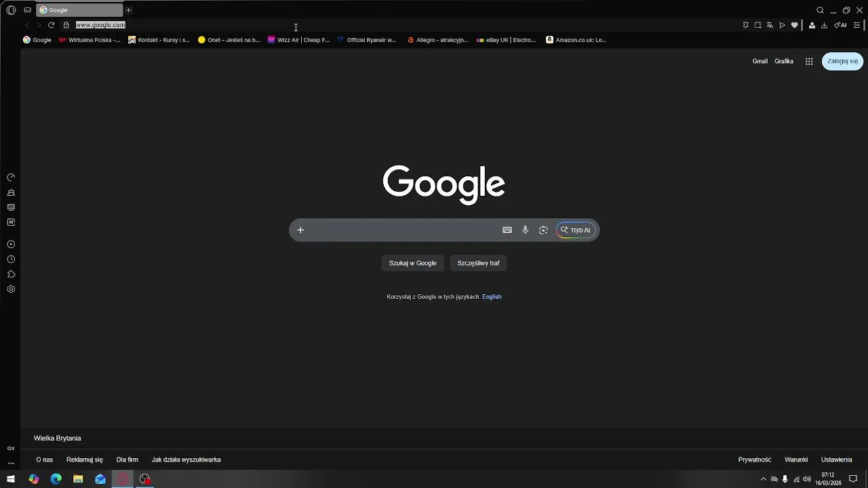Take a snapshot with the capture icon
This screenshot has width=868, height=488.
click(757, 25)
